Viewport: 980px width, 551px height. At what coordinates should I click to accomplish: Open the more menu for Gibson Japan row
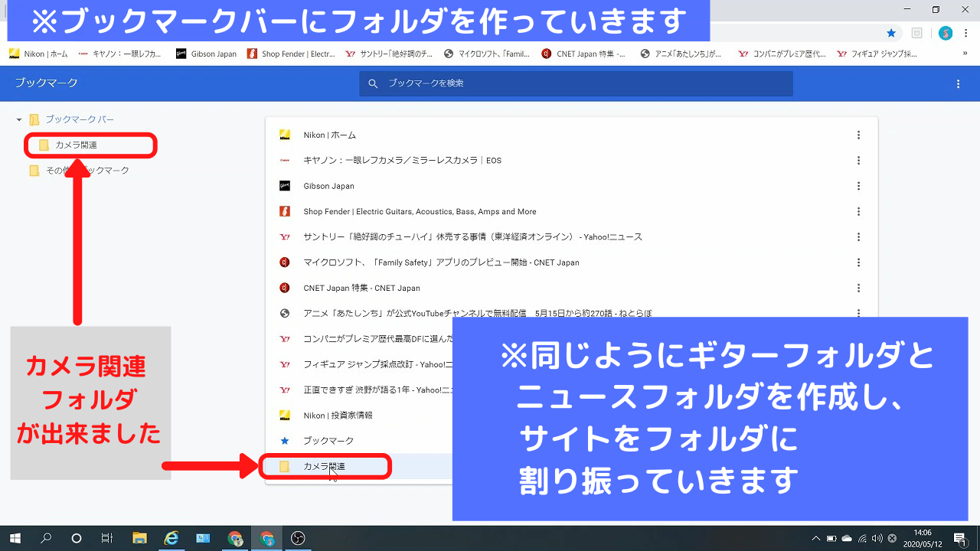(x=858, y=186)
